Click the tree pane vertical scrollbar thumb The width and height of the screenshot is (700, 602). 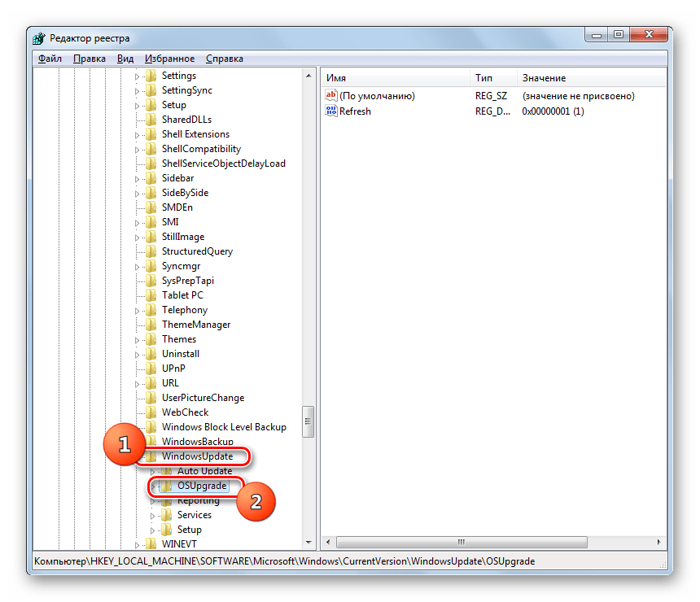tap(308, 421)
